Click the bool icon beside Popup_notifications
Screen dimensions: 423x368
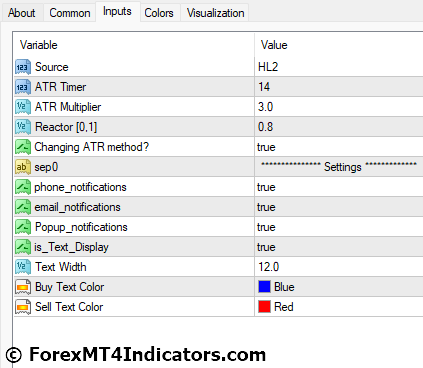[23, 227]
